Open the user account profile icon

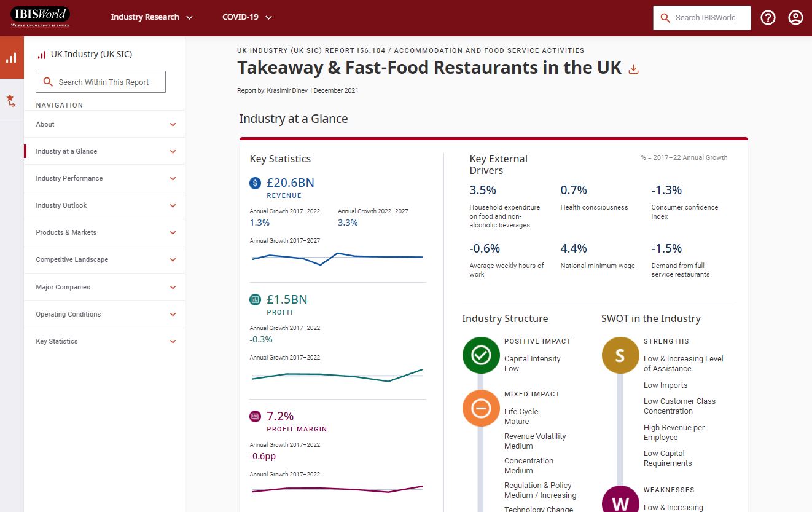[795, 18]
